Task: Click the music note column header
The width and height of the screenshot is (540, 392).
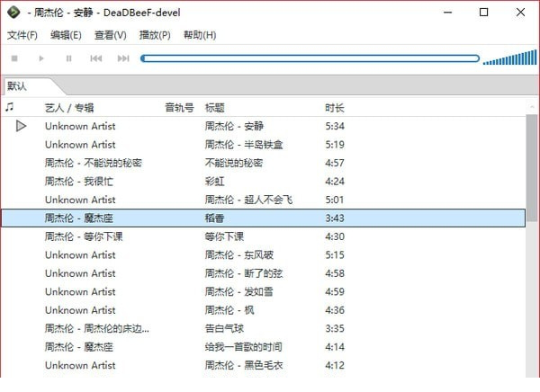Action: 10,107
